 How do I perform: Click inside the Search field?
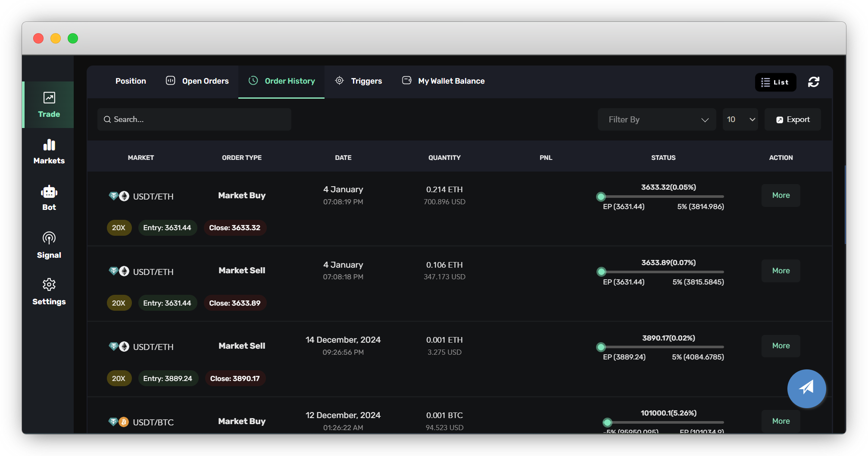point(194,119)
